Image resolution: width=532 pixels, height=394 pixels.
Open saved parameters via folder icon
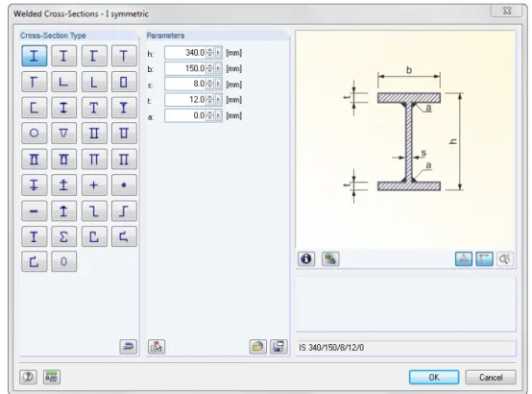tap(258, 347)
